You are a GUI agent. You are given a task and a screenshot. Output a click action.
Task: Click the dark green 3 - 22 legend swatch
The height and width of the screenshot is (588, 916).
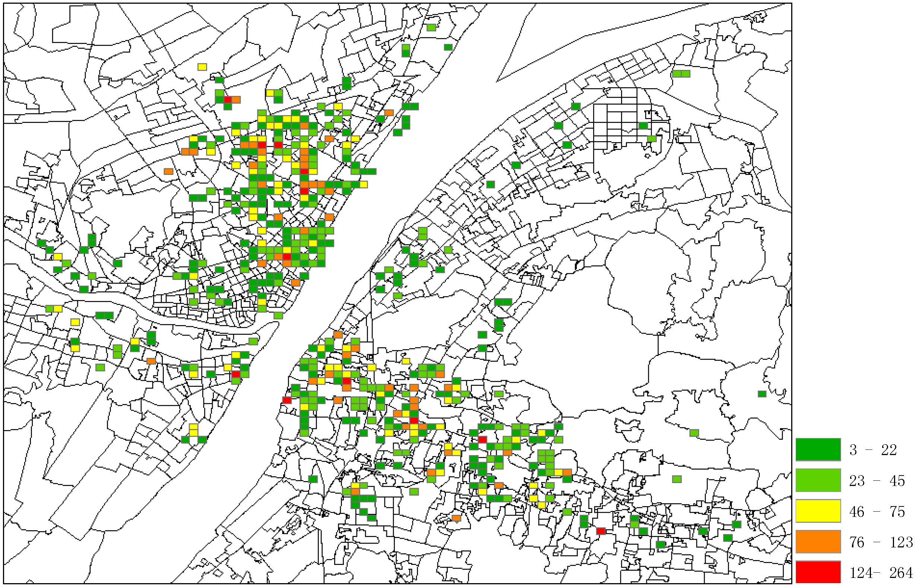coord(818,449)
